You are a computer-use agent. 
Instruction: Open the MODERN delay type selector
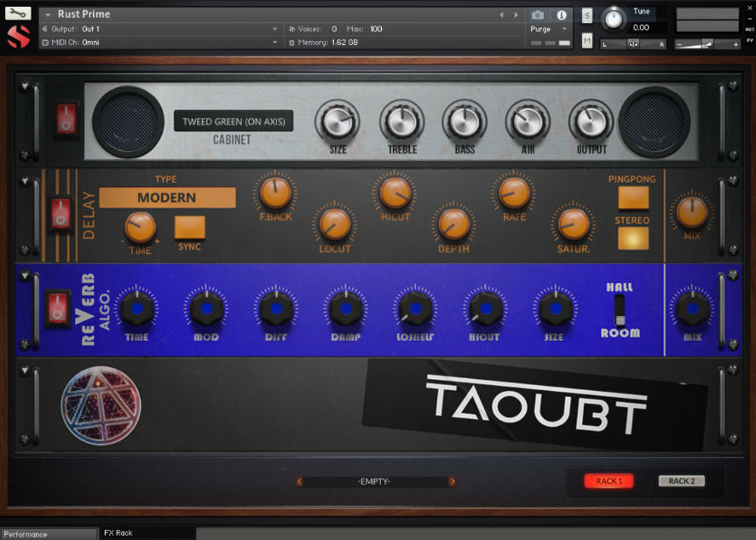(166, 197)
